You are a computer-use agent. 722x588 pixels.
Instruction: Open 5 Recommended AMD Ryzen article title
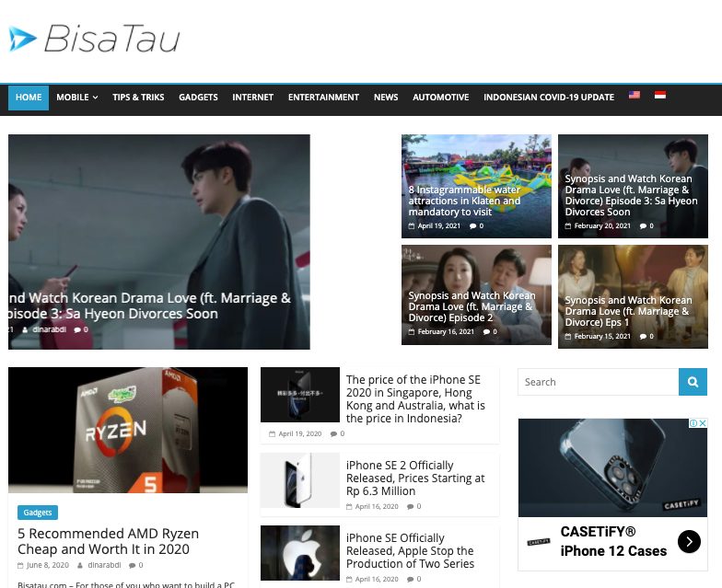(109, 541)
